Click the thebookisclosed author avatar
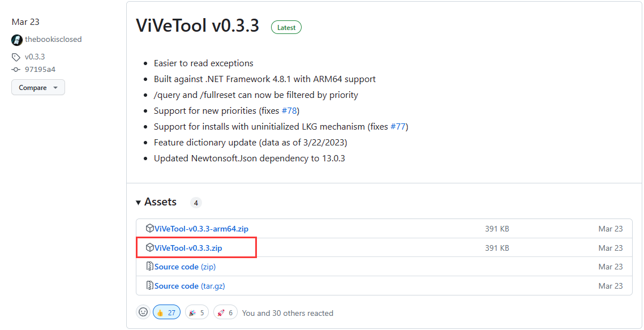Viewport: 644px width, 330px height. tap(17, 40)
